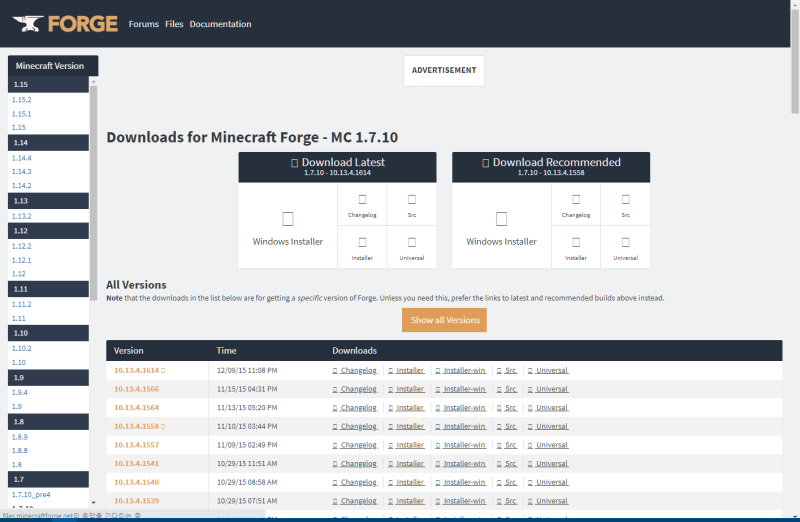Collapse the 1.15 version group header
The image size is (800, 522).
click(x=48, y=85)
